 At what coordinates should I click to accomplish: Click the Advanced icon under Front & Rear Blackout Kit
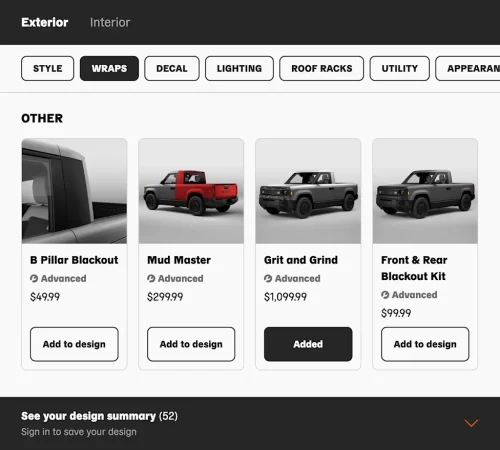pyautogui.click(x=385, y=295)
